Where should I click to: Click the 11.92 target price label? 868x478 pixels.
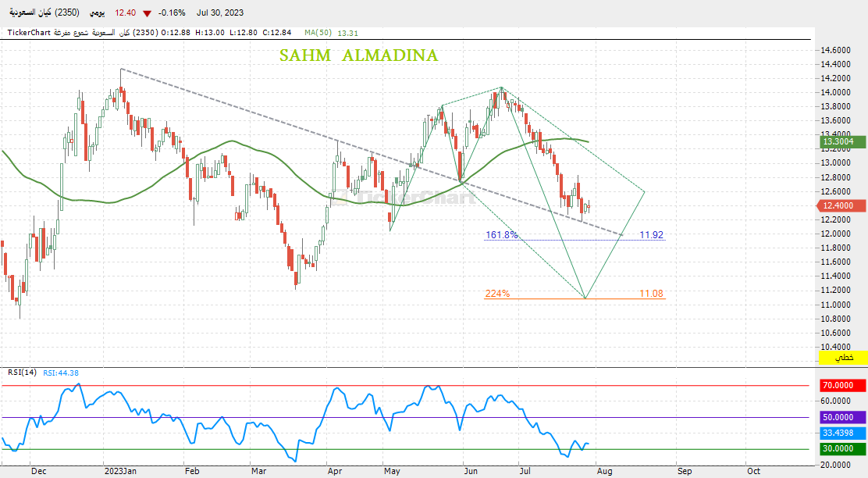(652, 235)
